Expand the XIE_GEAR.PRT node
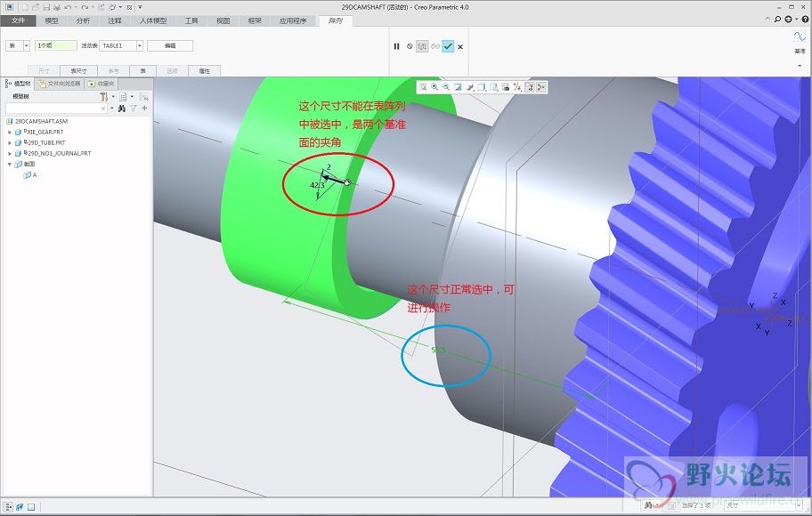The image size is (812, 516). pos(9,133)
